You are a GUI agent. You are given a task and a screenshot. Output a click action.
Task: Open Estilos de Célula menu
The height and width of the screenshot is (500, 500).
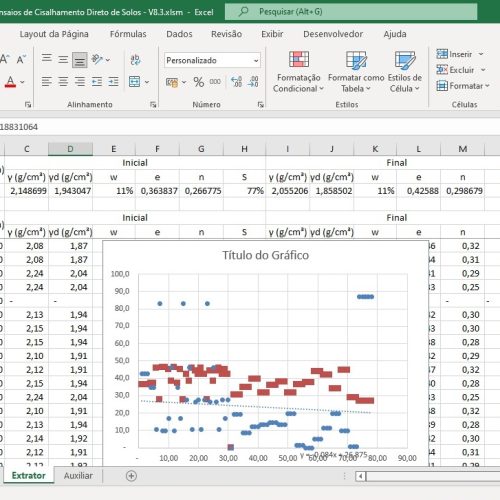(x=405, y=72)
